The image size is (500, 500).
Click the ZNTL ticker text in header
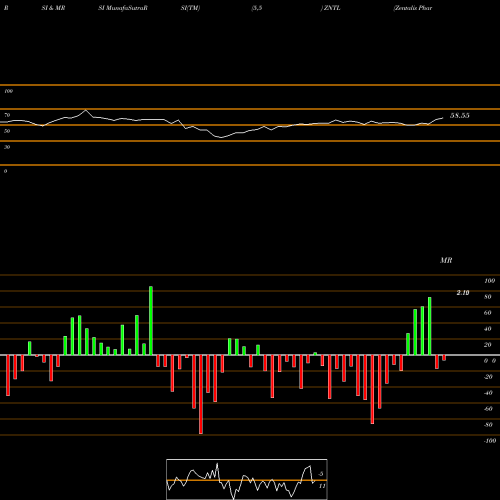(332, 8)
